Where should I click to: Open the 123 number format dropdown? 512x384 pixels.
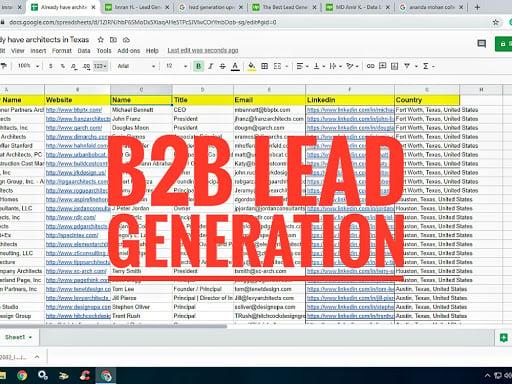pos(100,66)
